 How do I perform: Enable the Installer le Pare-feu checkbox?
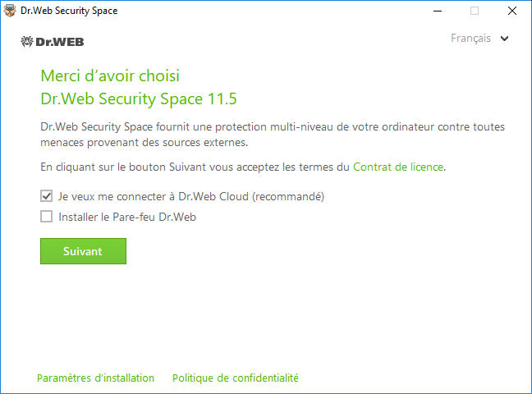[46, 217]
